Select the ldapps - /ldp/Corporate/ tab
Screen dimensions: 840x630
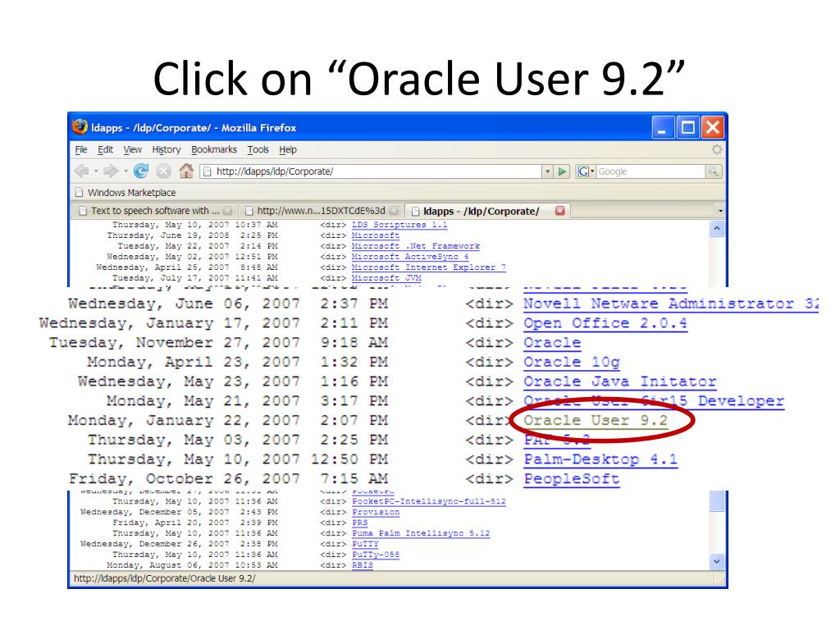(487, 211)
